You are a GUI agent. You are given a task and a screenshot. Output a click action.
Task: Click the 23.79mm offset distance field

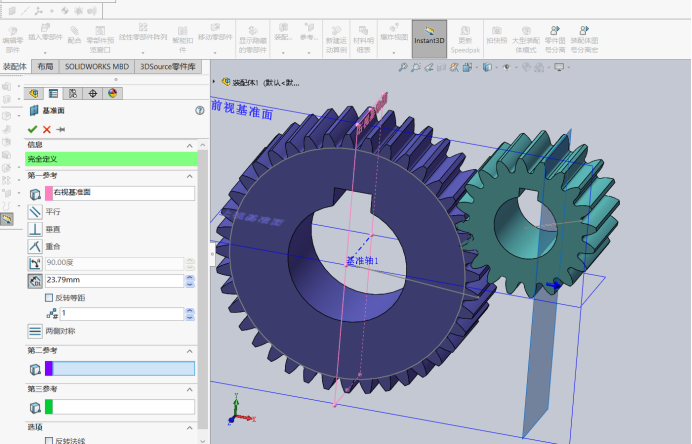pos(115,280)
